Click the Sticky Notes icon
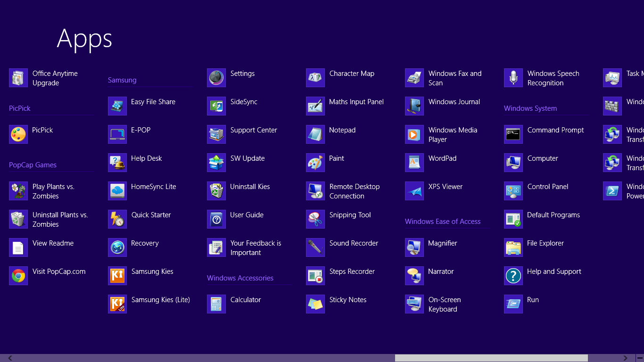The image size is (644, 362). click(x=315, y=304)
